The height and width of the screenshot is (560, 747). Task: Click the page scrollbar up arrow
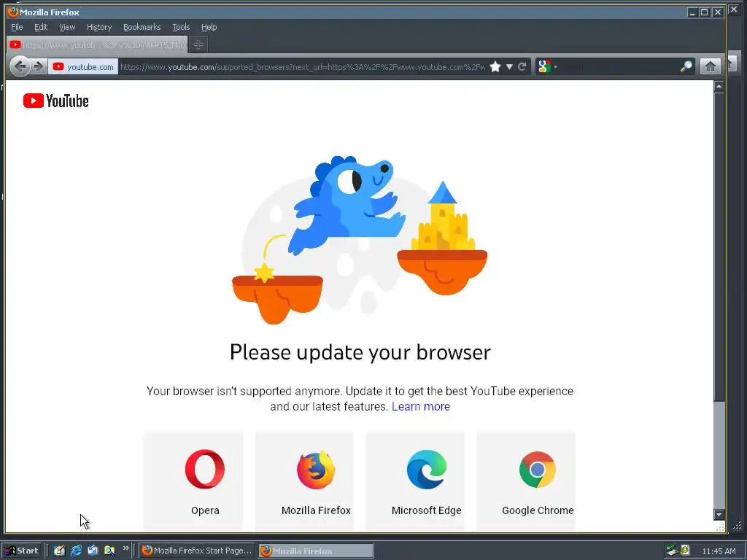(719, 86)
